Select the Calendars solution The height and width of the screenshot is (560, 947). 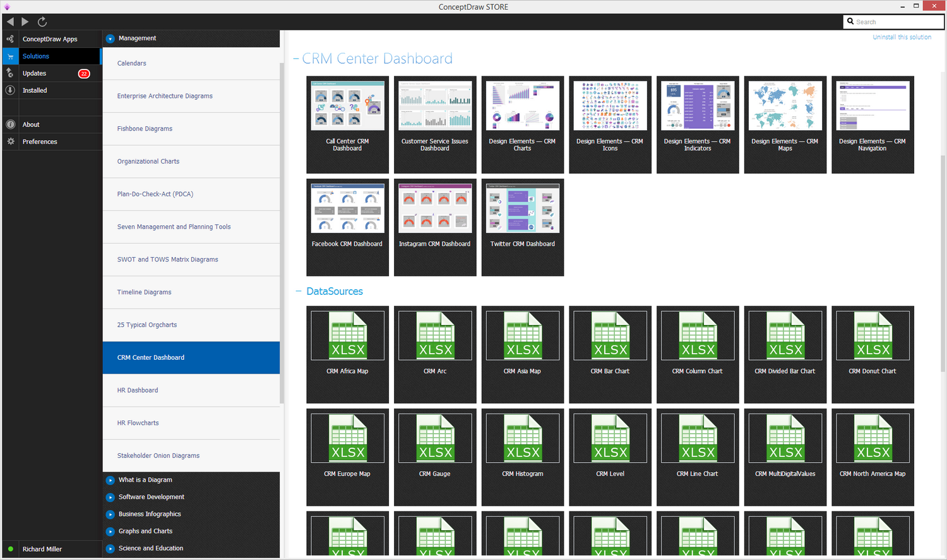point(191,63)
